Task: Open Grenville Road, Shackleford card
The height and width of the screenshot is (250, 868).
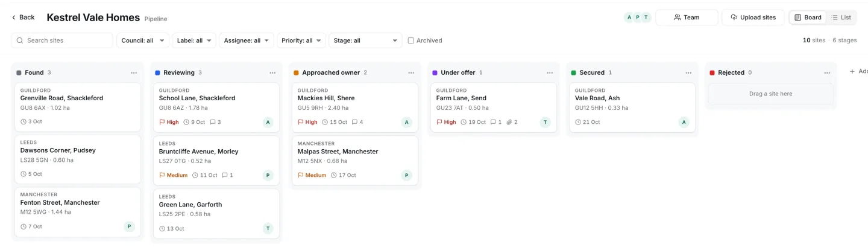Action: pos(78,107)
